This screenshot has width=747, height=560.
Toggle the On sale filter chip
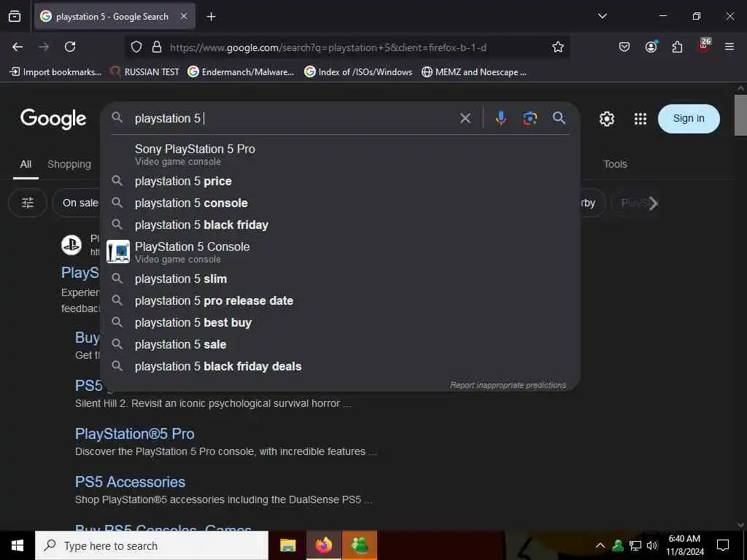(76, 203)
